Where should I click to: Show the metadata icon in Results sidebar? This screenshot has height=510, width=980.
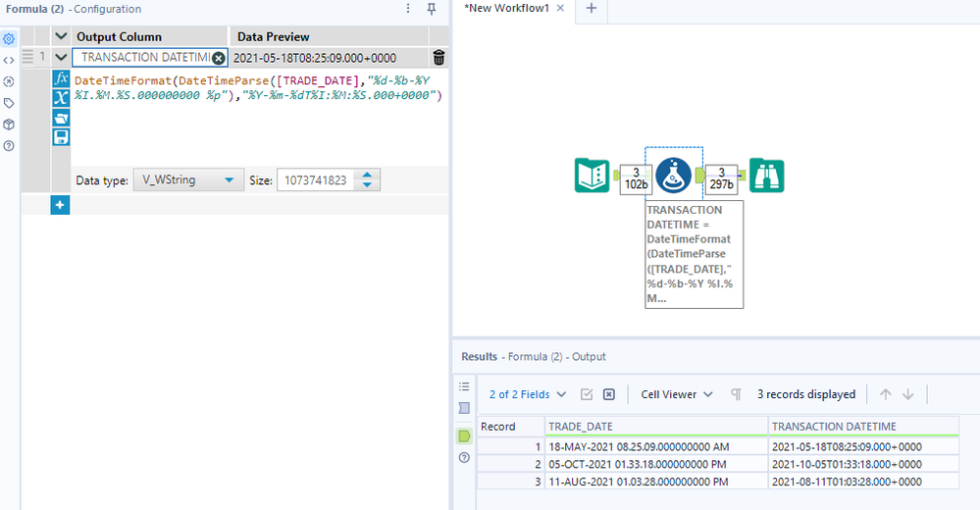[x=464, y=408]
